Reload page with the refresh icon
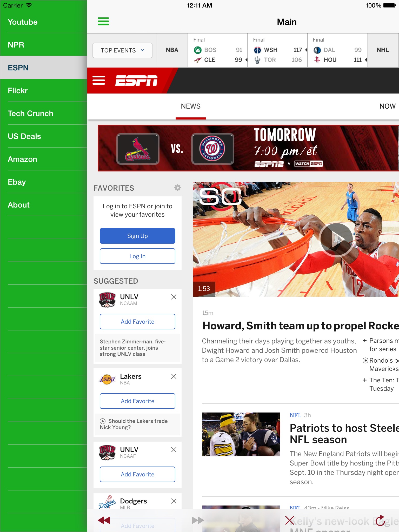The image size is (399, 532). coord(380,520)
